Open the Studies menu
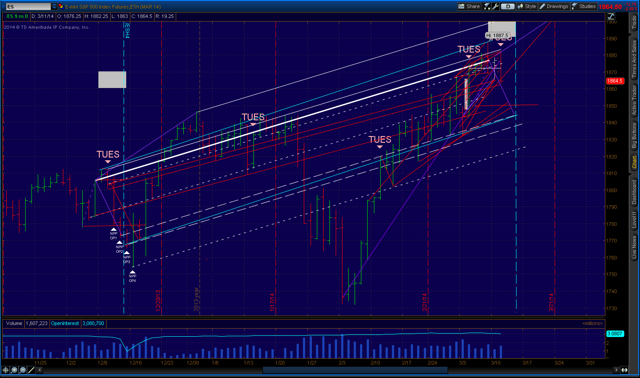This screenshot has width=640, height=378. pyautogui.click(x=584, y=7)
